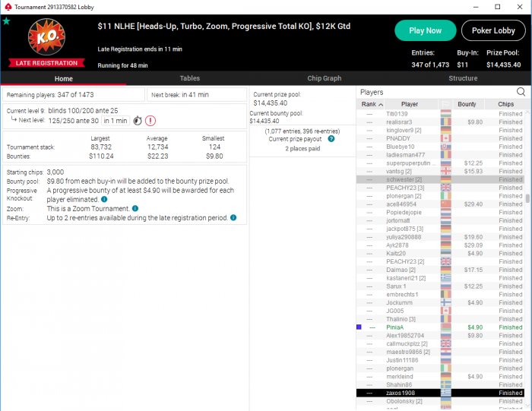
Task: Switch to the Home tab
Action: [63, 78]
